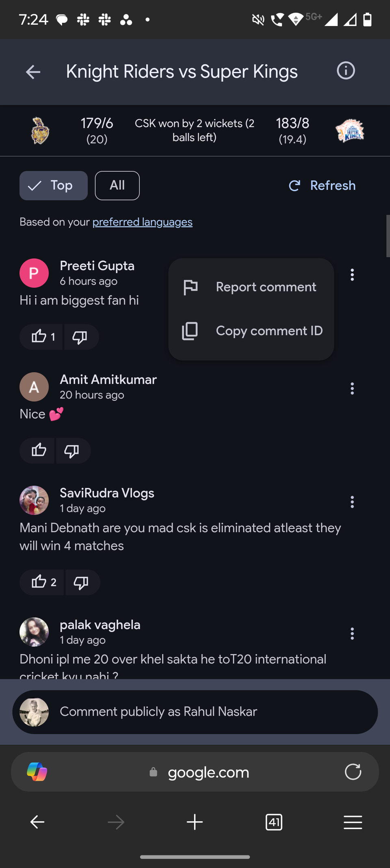This screenshot has width=390, height=868.
Task: Open the preferred languages link
Action: tap(142, 222)
